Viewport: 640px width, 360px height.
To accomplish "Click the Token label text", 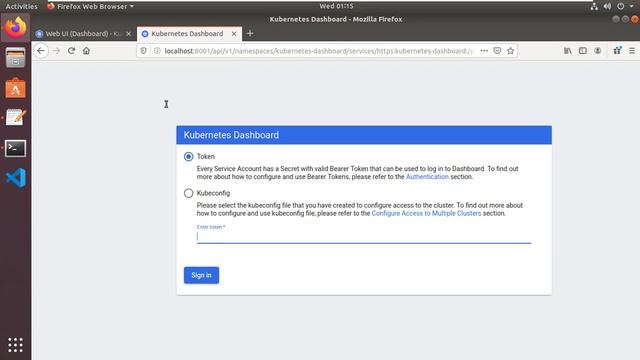I will point(206,157).
